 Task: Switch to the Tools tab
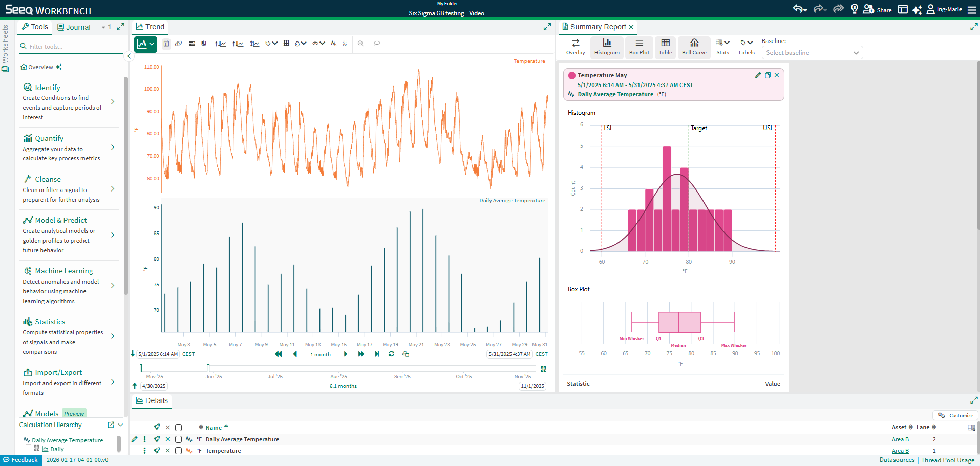[x=34, y=27]
